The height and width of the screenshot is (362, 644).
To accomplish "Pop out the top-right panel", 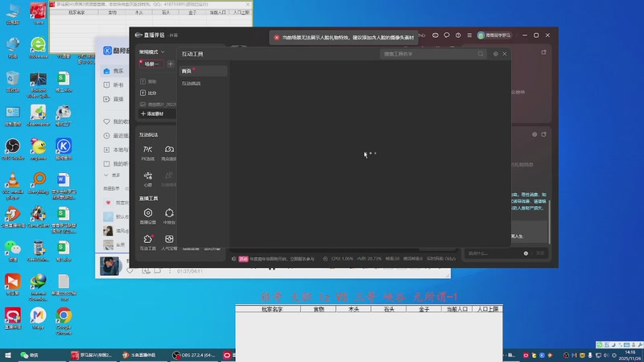I will [x=544, y=52].
